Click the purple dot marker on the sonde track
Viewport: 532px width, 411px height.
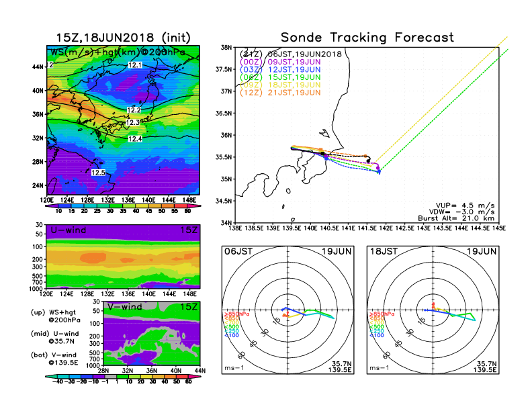(x=378, y=168)
